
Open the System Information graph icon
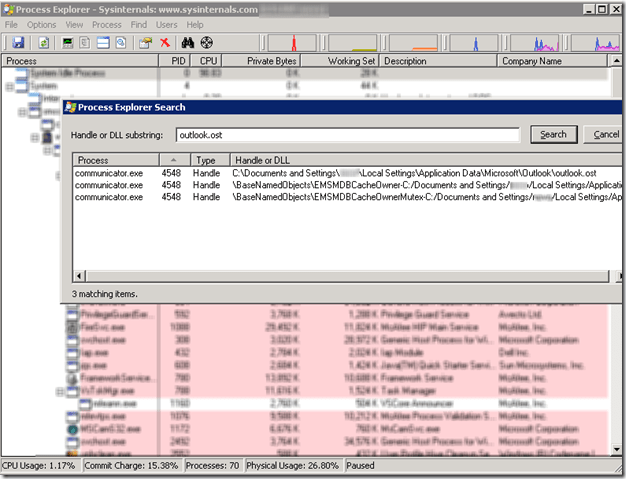coord(68,43)
